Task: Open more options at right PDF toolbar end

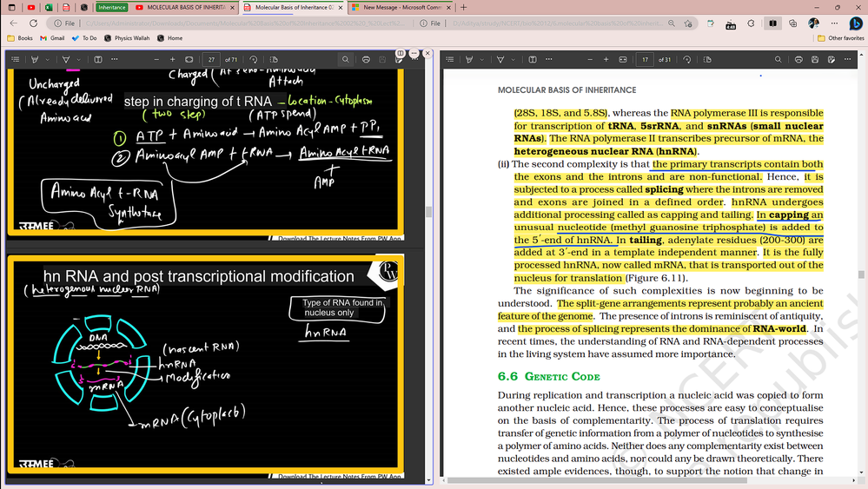Action: click(x=847, y=59)
